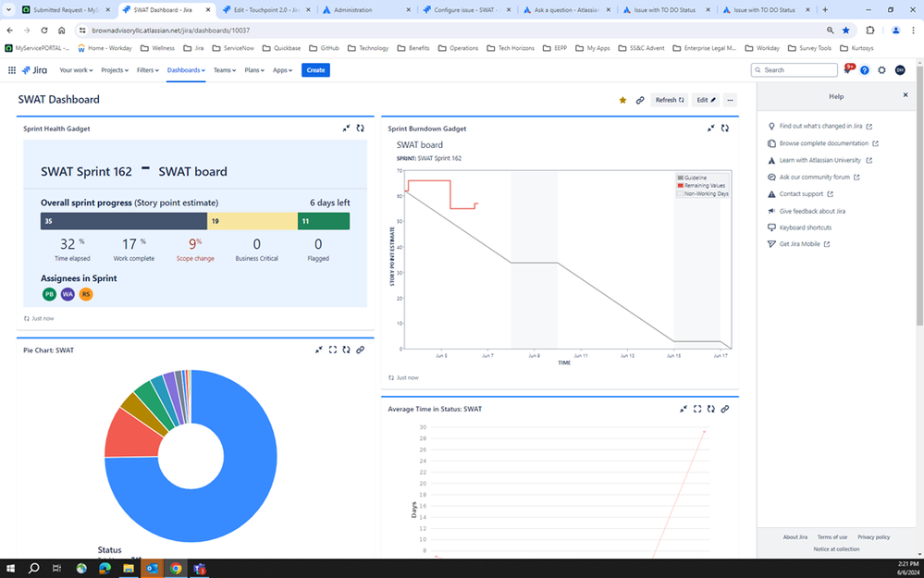This screenshot has height=578, width=924.
Task: Expand the Your work menu
Action: coord(76,70)
